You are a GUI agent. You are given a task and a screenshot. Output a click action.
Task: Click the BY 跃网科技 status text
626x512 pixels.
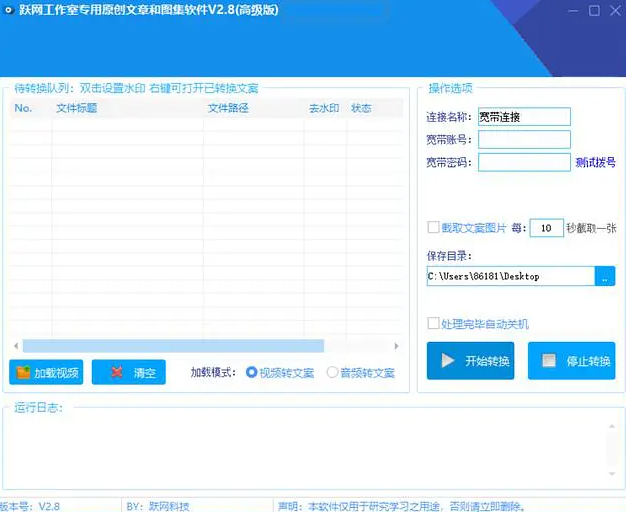tap(158, 506)
